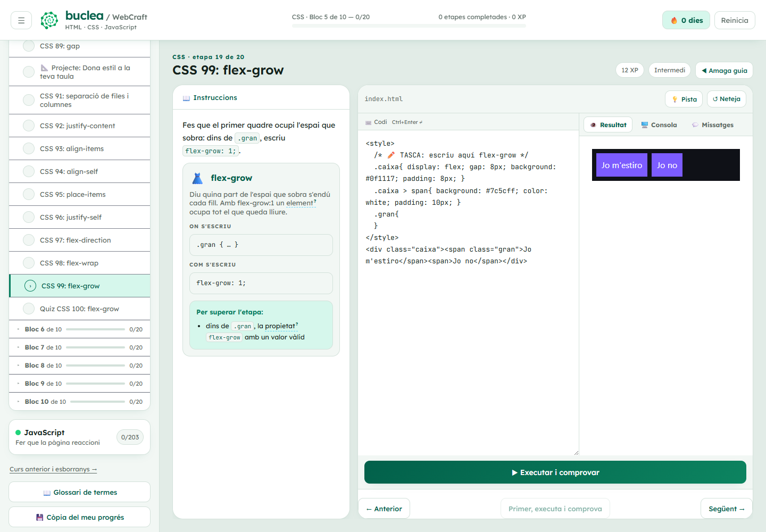Image resolution: width=766 pixels, height=532 pixels.
Task: Switch to the Missatges tab
Action: point(713,125)
